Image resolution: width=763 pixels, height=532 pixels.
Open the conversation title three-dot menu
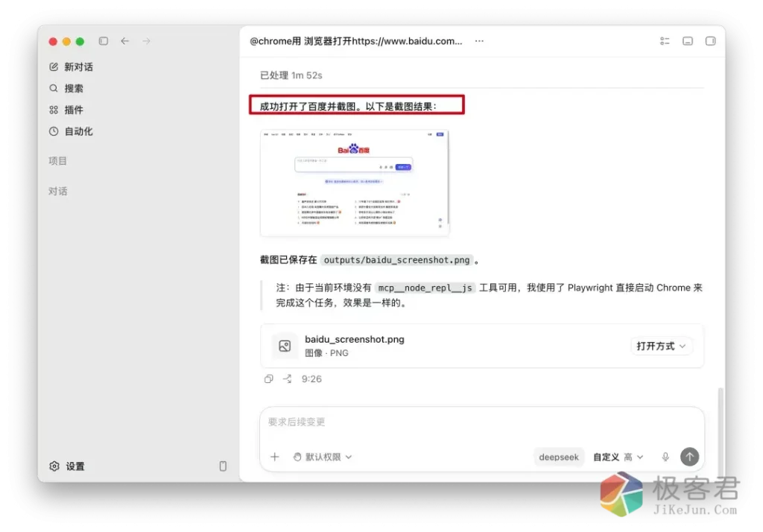point(479,41)
